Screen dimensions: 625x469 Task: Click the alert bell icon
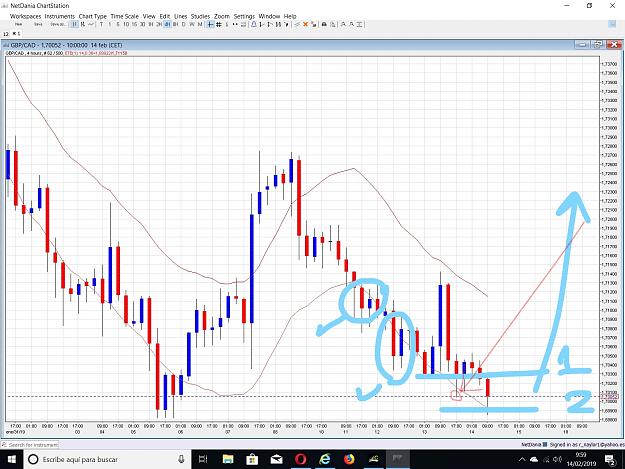[254, 24]
